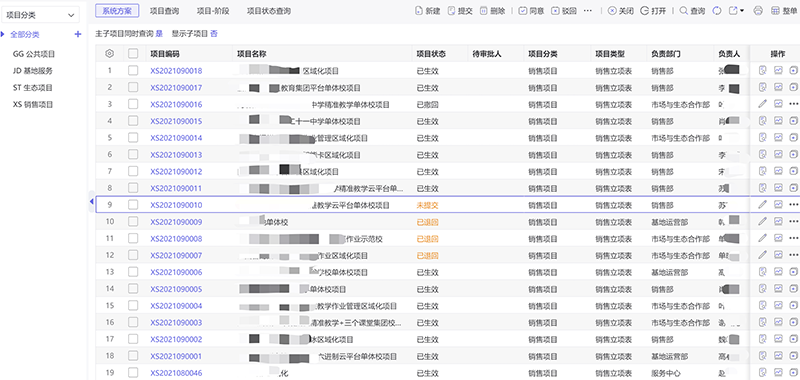
Task: Click the 驳回 (reject) toolbar button
Action: pos(564,11)
